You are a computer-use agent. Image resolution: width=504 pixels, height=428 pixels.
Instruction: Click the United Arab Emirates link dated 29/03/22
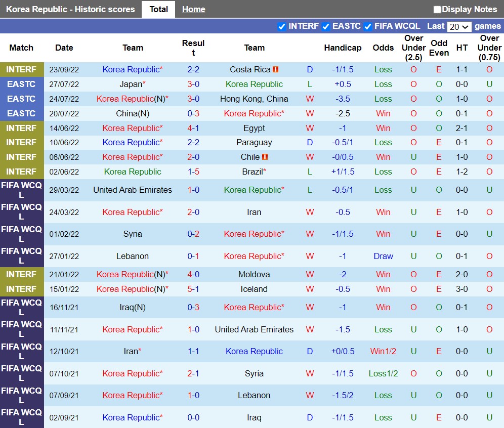pyautogui.click(x=133, y=190)
